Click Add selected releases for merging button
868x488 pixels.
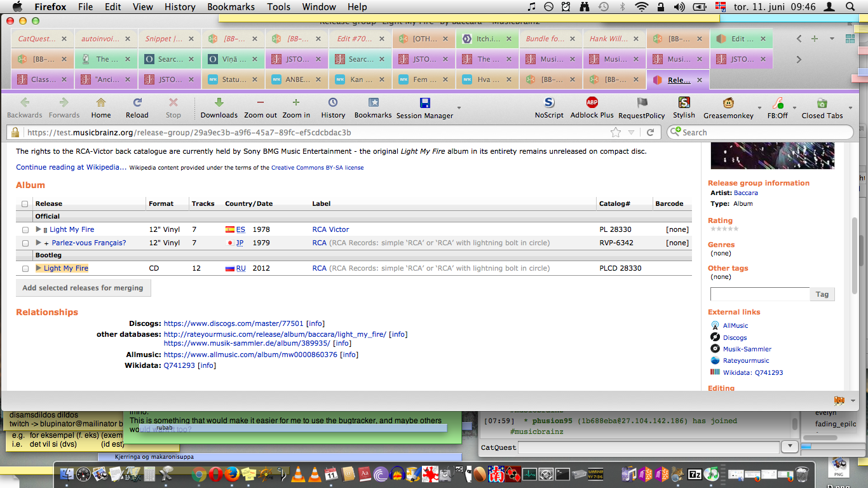83,288
